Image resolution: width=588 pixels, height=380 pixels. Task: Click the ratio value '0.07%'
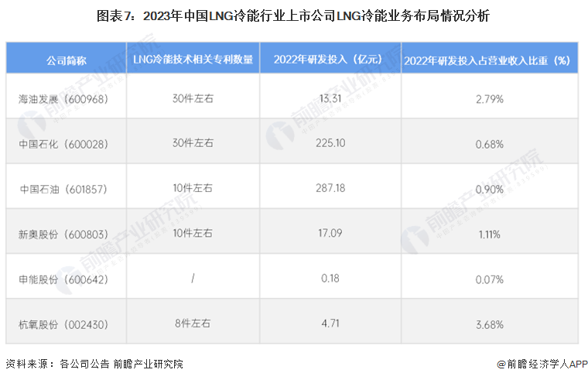490,279
